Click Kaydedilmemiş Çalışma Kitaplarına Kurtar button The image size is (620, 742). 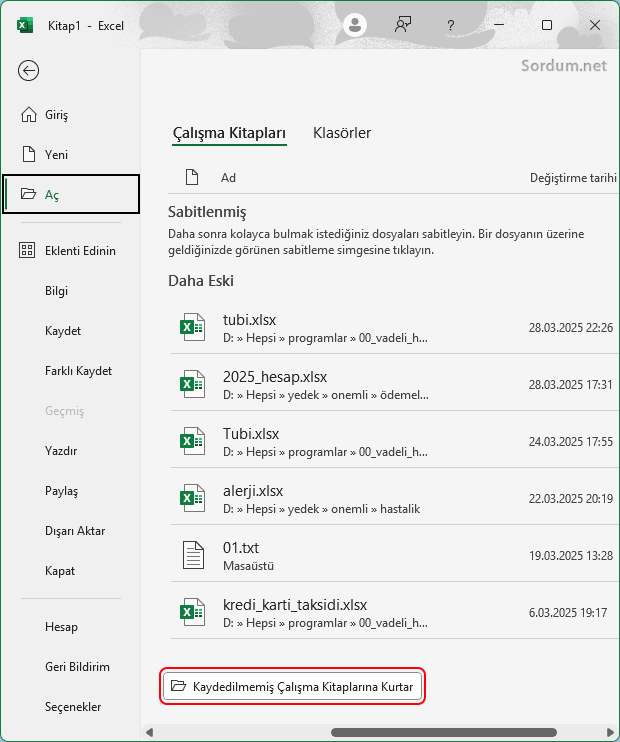[292, 686]
